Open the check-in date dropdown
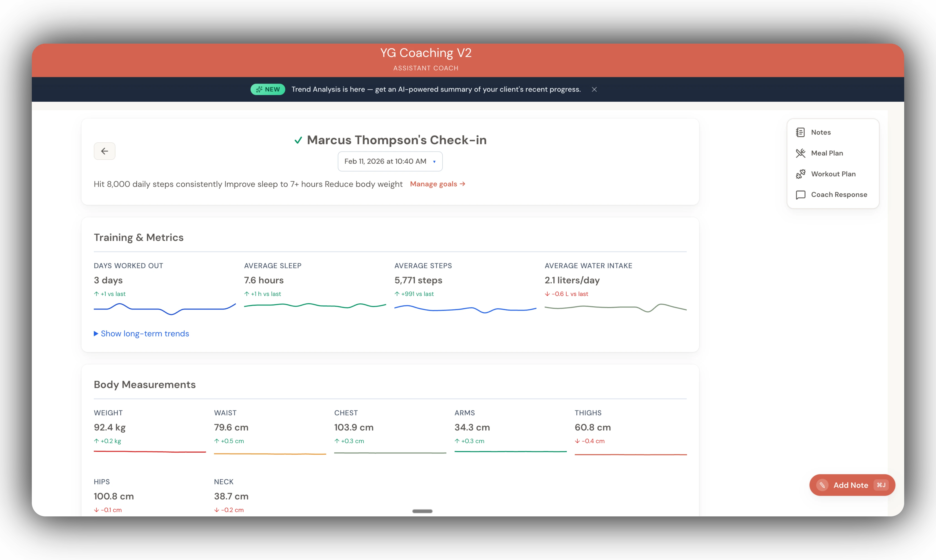936x560 pixels. click(389, 161)
